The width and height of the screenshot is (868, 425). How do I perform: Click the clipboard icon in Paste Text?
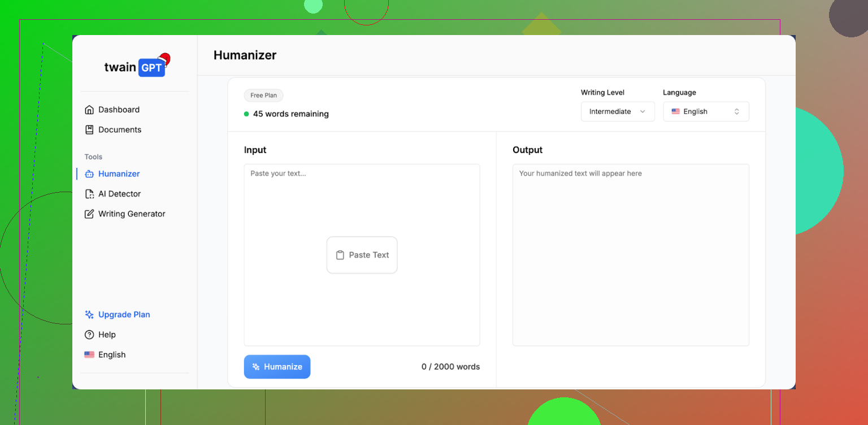[x=340, y=255]
